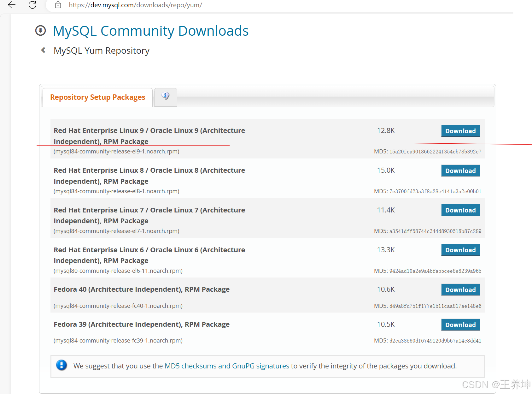The image size is (532, 394).
Task: Select filename mysql84-community-release-fc39-1.noarch.rpm
Action: click(x=118, y=341)
